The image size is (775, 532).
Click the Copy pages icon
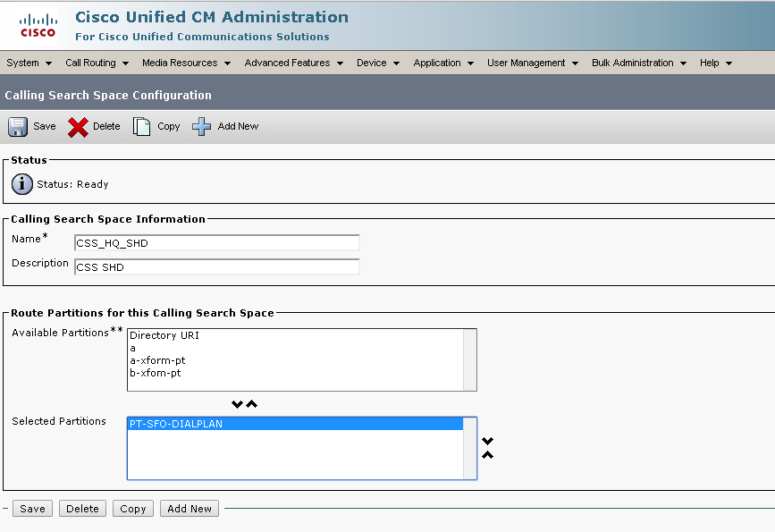[x=141, y=127]
